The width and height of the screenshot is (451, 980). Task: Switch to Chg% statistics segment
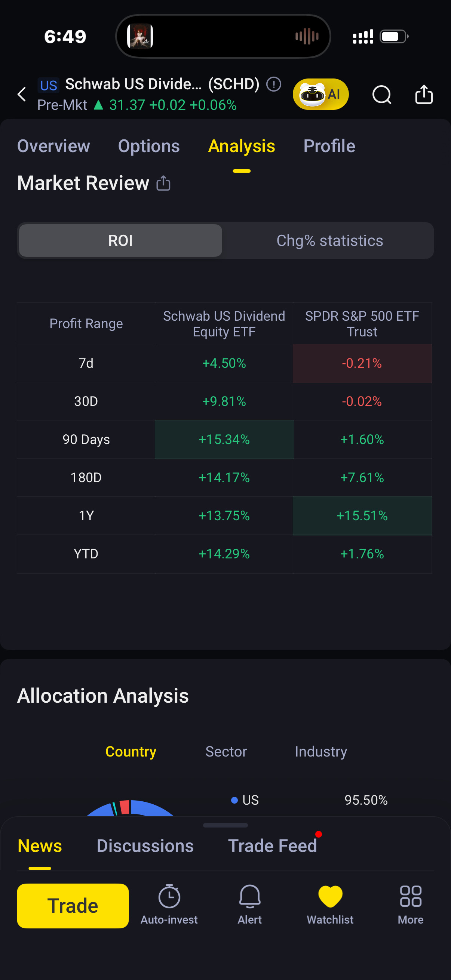click(x=329, y=240)
